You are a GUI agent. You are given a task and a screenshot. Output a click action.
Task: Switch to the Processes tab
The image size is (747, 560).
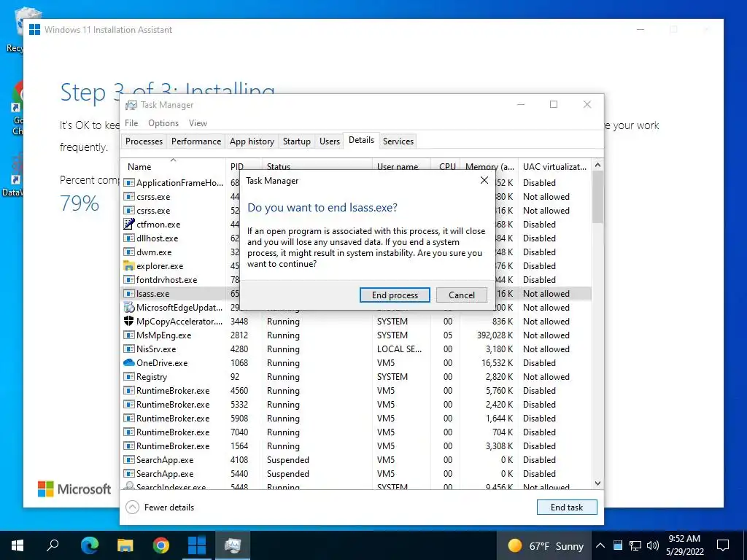point(144,141)
